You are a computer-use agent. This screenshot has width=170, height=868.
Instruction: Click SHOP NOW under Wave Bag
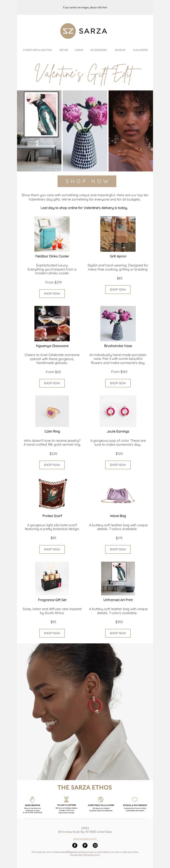(118, 549)
